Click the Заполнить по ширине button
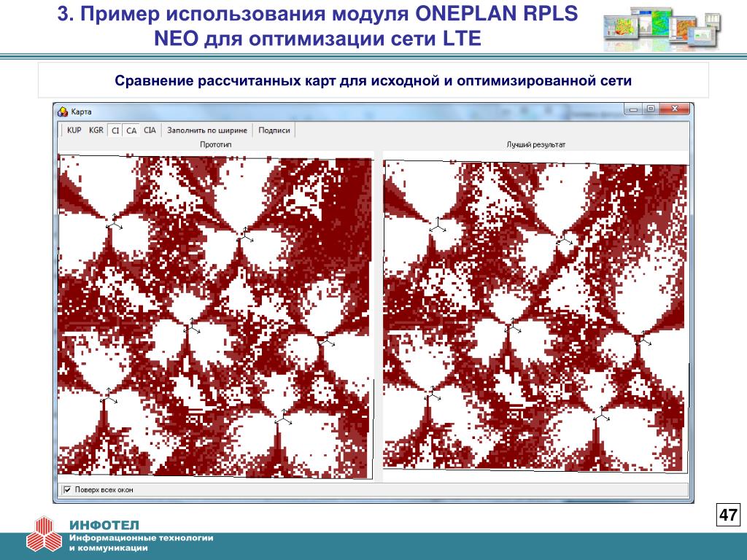 207,130
